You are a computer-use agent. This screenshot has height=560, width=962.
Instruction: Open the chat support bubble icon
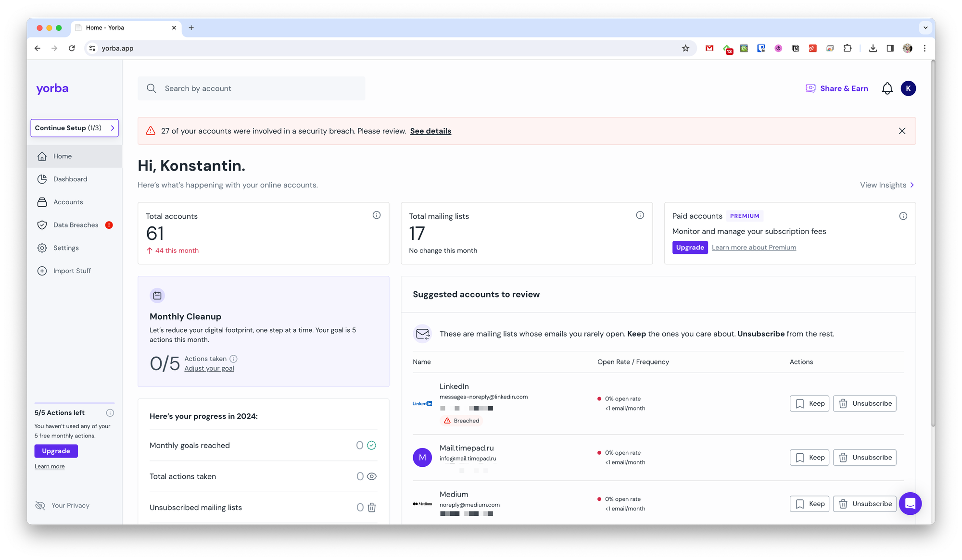pyautogui.click(x=910, y=503)
